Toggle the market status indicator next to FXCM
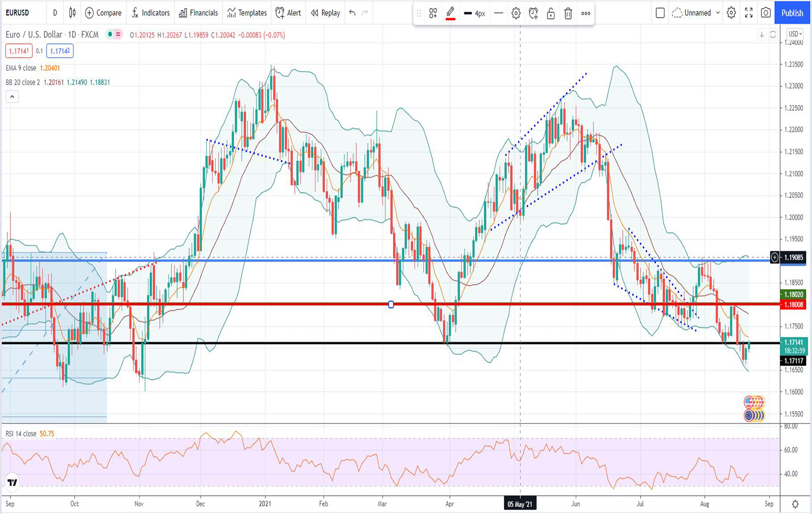The width and height of the screenshot is (812, 514). (114, 34)
